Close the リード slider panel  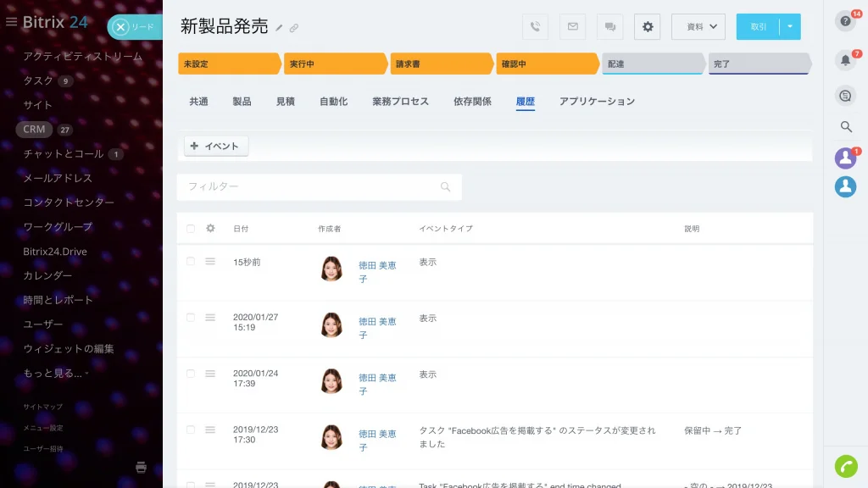coord(120,26)
